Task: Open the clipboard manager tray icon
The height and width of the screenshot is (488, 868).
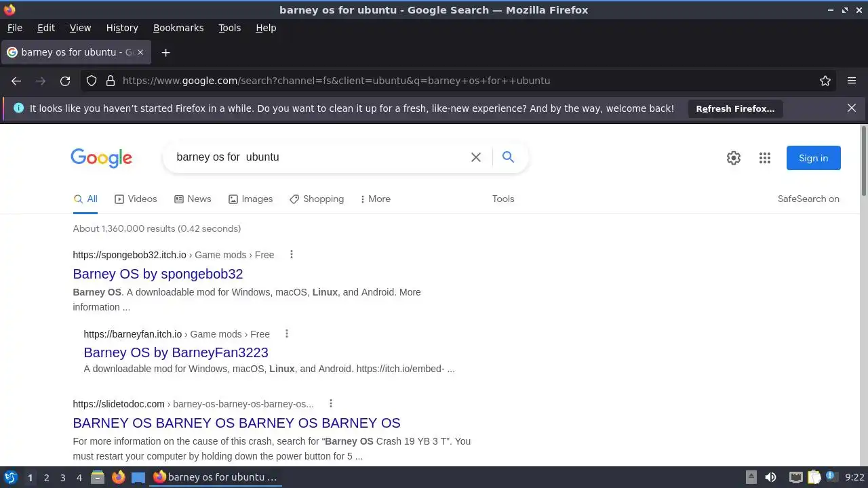Action: 814,477
